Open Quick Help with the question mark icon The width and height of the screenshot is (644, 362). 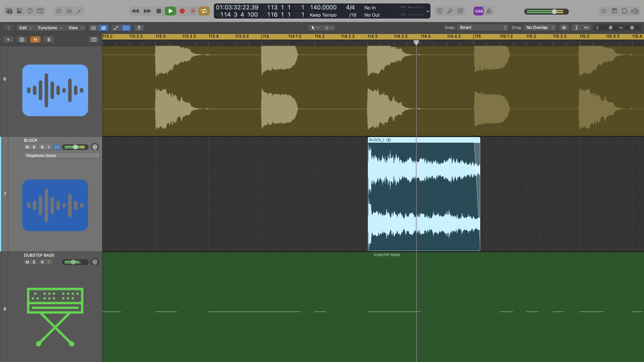30,11
